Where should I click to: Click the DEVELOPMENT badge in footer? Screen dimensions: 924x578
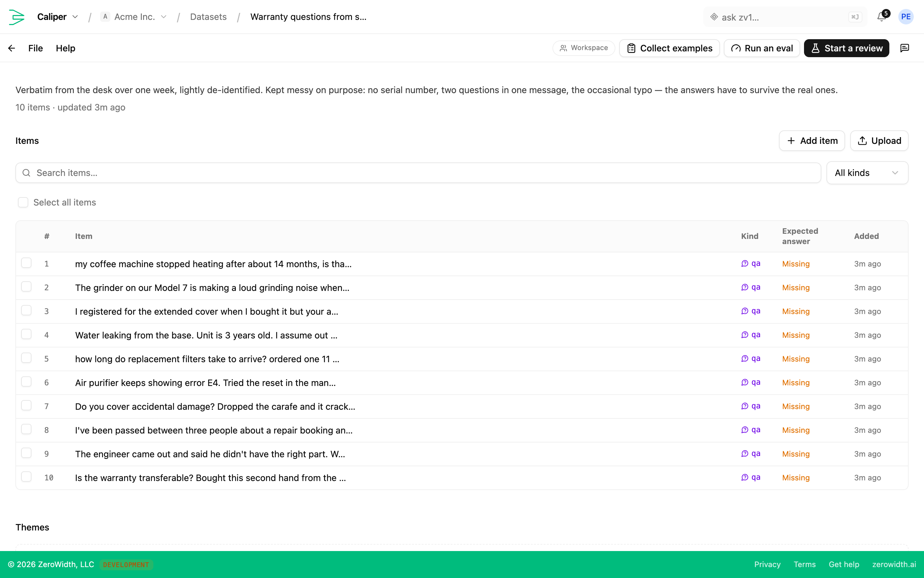(126, 565)
